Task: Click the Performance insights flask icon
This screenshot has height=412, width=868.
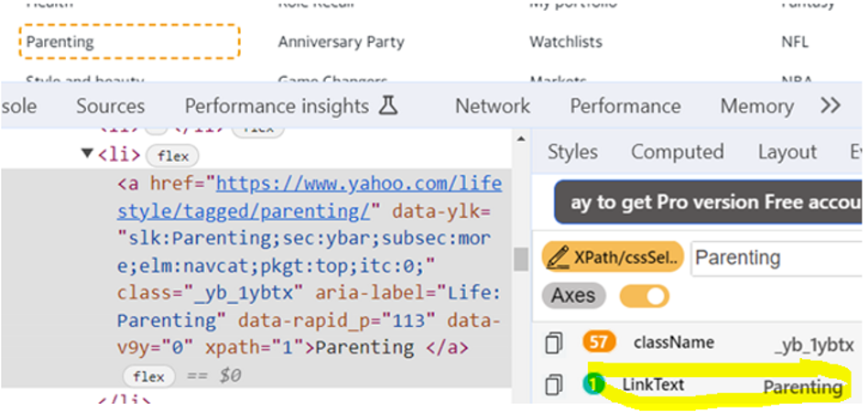Action: point(388,106)
